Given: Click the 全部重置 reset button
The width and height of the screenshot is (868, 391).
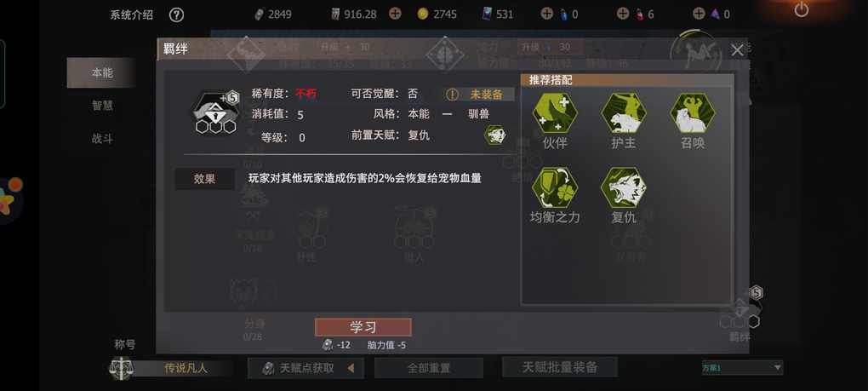Looking at the screenshot, I should pos(428,368).
